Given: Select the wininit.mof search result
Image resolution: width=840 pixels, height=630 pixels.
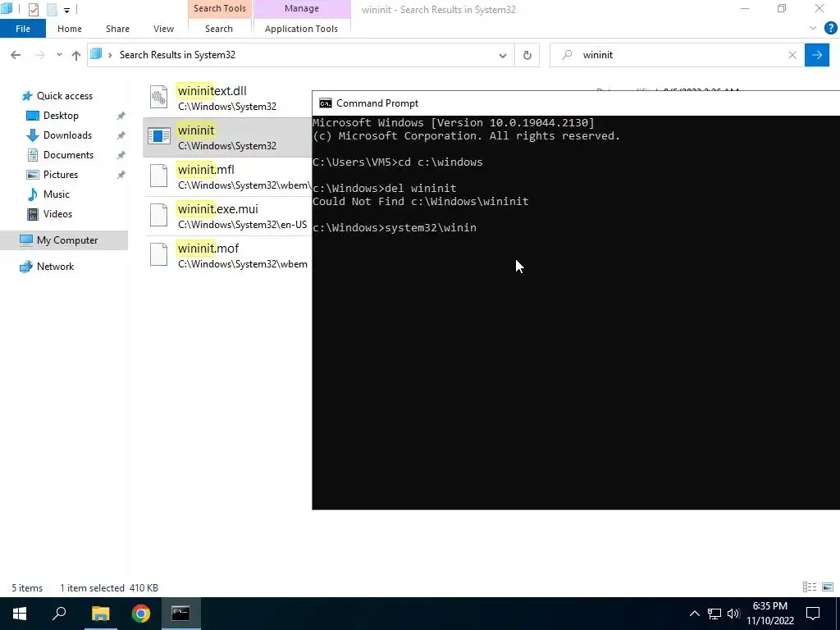Looking at the screenshot, I should [x=229, y=256].
